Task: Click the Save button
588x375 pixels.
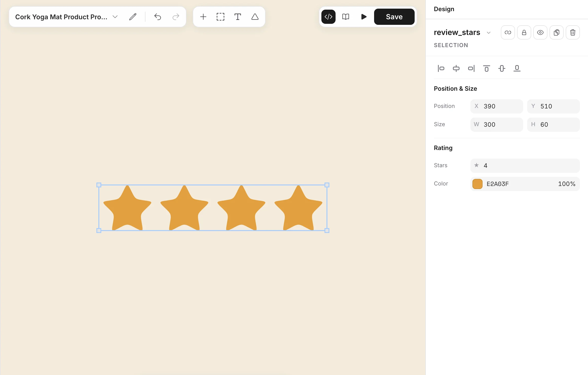Action: [x=394, y=17]
